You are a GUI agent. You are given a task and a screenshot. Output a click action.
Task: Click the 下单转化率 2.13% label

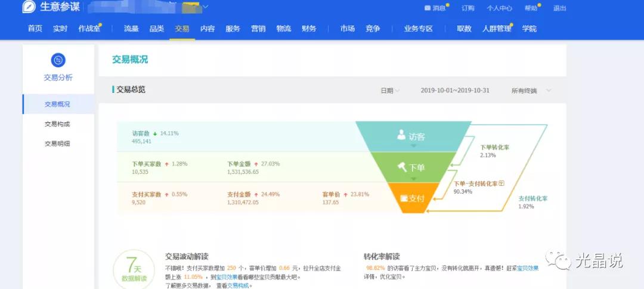click(494, 151)
